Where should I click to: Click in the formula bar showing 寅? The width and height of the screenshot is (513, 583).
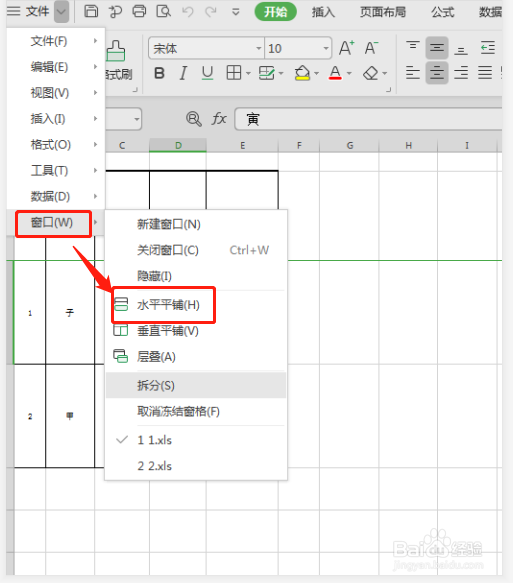pyautogui.click(x=368, y=119)
